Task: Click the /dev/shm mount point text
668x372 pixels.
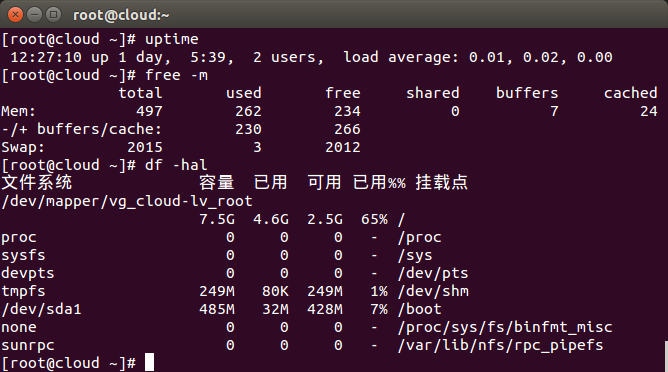Action: click(x=433, y=291)
